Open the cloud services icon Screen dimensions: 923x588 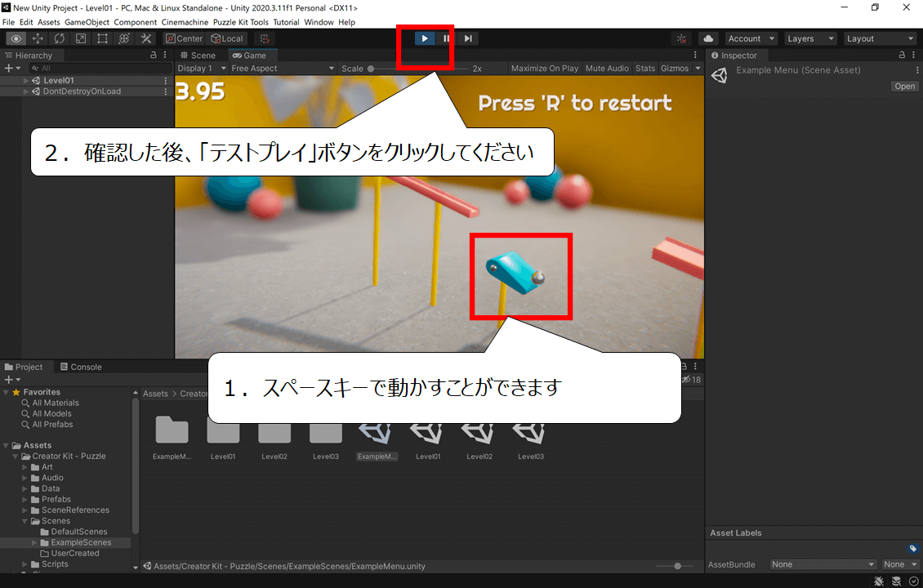coord(709,39)
